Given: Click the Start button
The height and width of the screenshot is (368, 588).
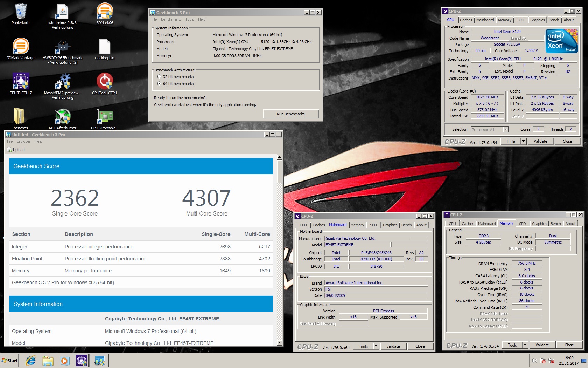Looking at the screenshot, I should click(10, 360).
